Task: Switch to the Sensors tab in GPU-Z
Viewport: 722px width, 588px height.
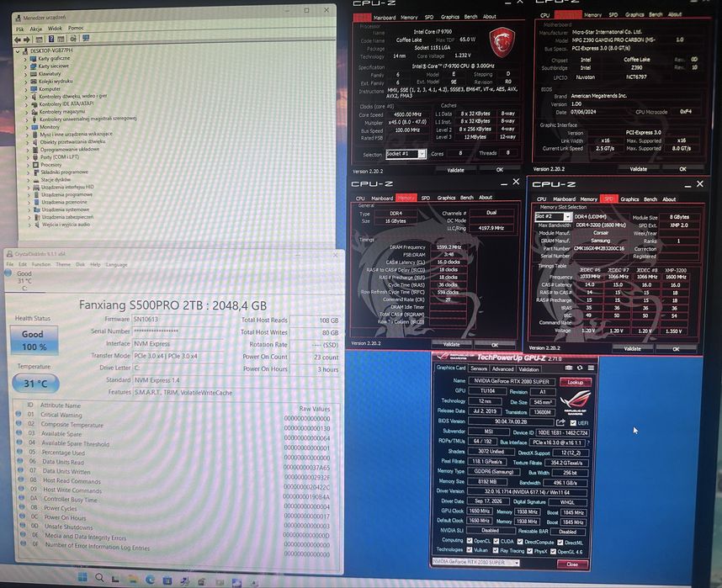Action: point(479,368)
